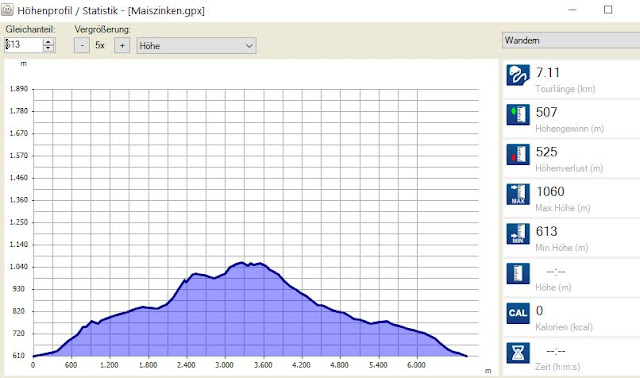
Task: Click the peak of the elevation profile
Action: point(241,262)
